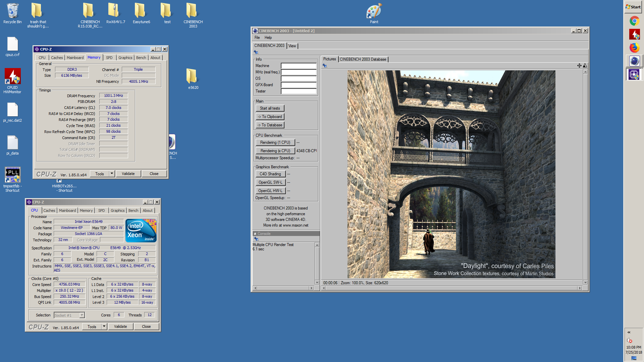Open Graphics tab in the Memory CPU-Z window
Viewport: 644px width, 362px height.
[x=125, y=58]
